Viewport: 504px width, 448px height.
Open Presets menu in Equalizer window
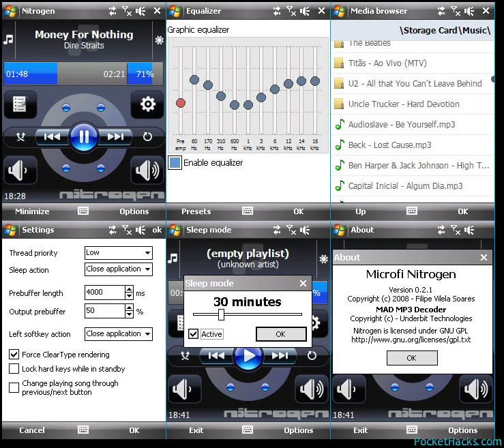coord(196,211)
